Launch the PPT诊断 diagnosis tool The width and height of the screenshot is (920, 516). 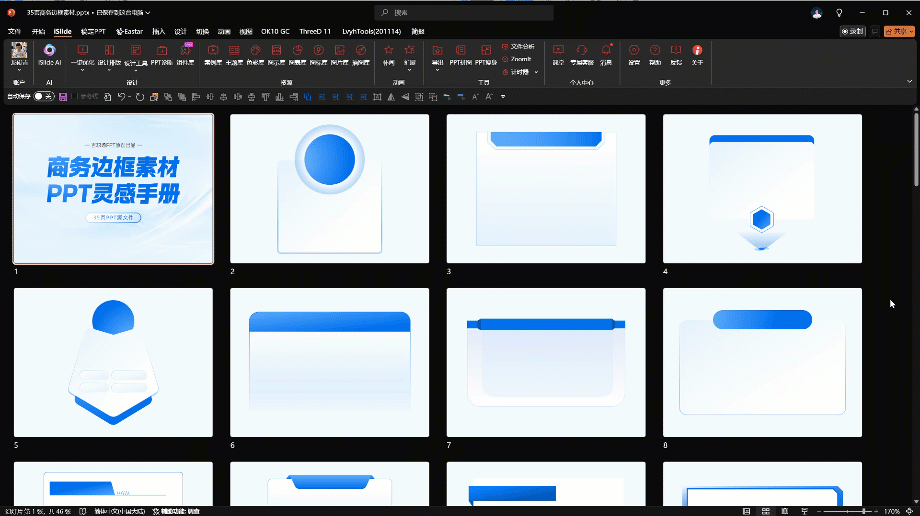[161, 55]
